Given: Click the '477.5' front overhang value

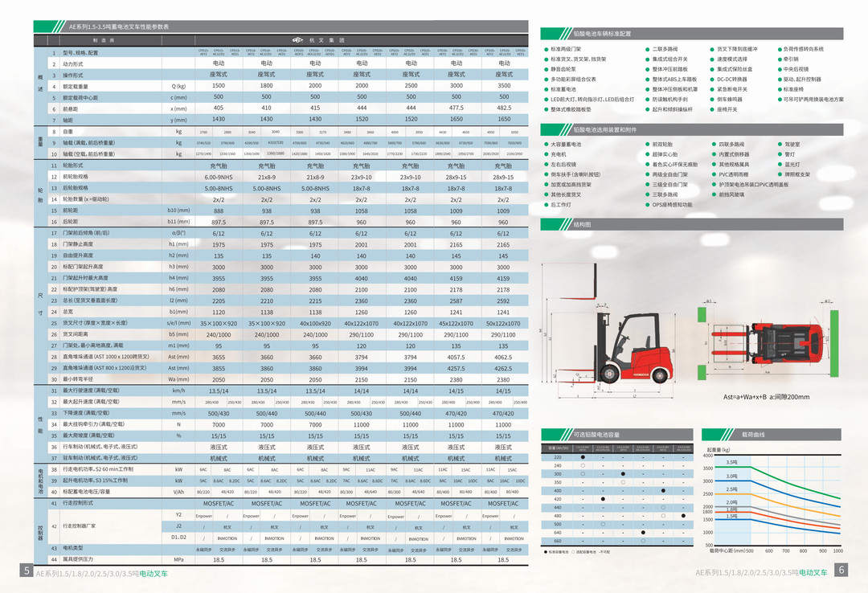Looking at the screenshot, I should point(457,108).
